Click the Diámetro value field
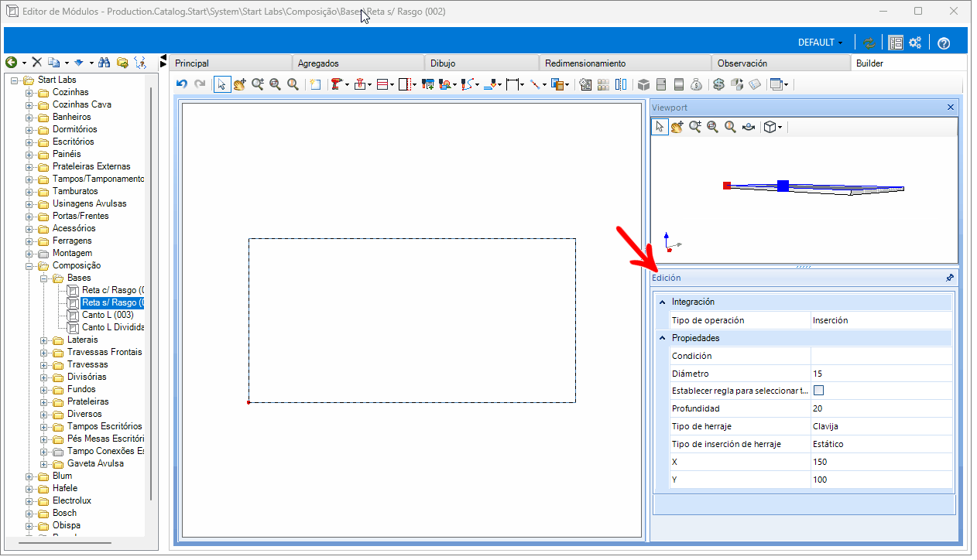This screenshot has height=560, width=977. pyautogui.click(x=881, y=374)
